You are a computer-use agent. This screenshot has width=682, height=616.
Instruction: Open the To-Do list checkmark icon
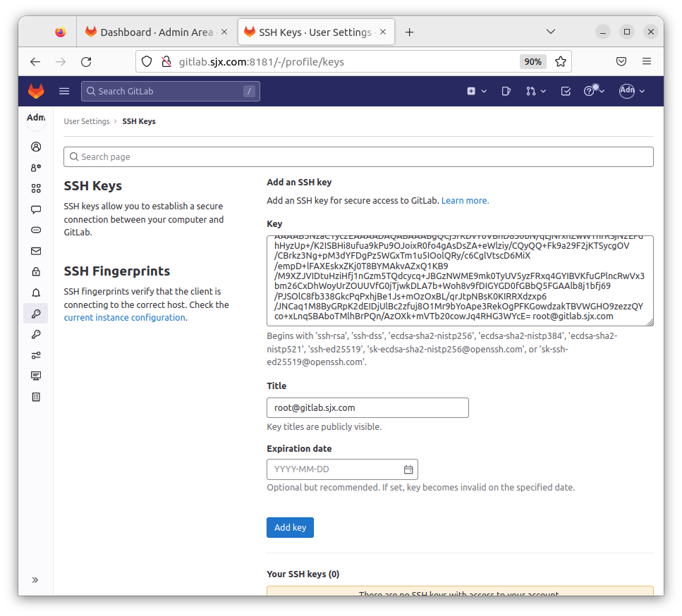point(566,91)
